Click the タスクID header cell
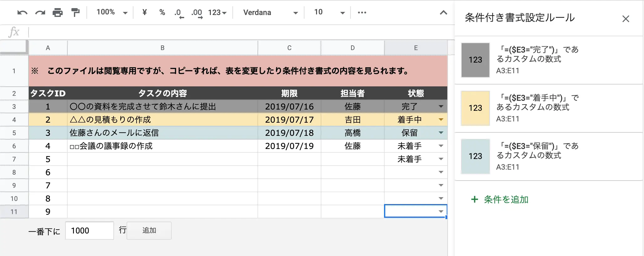The image size is (644, 256). (x=48, y=93)
